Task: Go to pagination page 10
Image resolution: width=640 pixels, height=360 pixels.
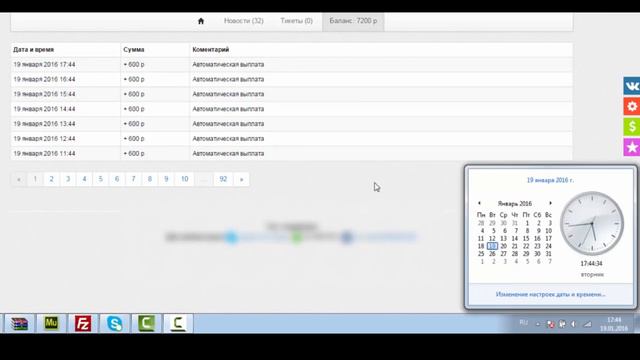Action: point(184,179)
